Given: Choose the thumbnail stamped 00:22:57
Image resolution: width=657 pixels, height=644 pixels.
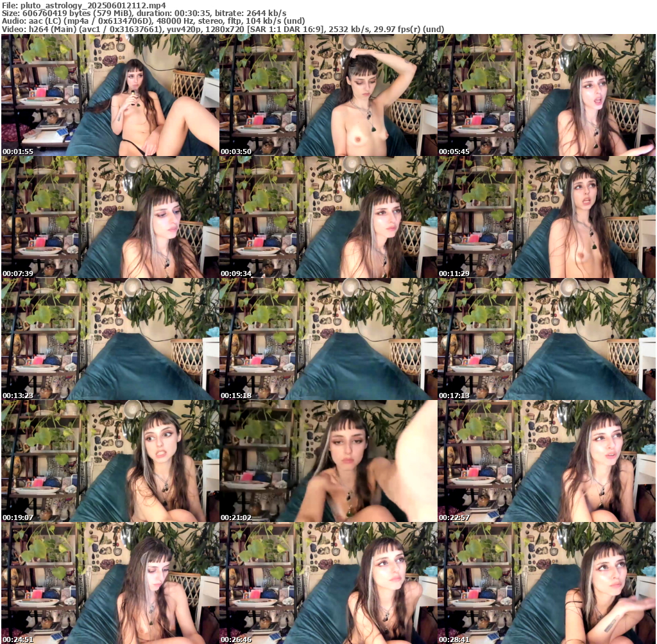Looking at the screenshot, I should [x=547, y=461].
